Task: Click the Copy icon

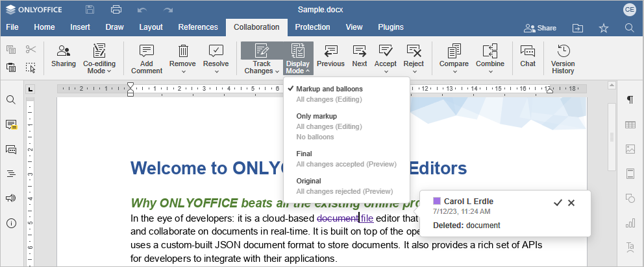Action: [x=11, y=50]
